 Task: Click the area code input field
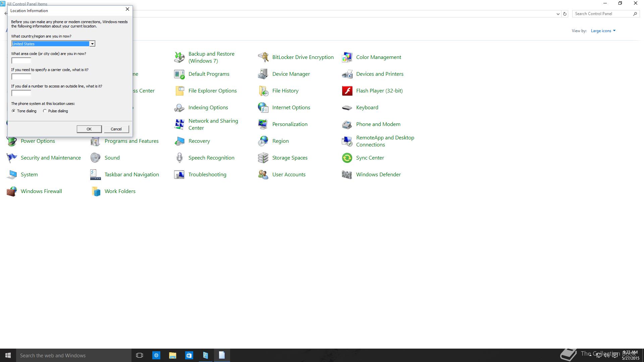coord(21,61)
